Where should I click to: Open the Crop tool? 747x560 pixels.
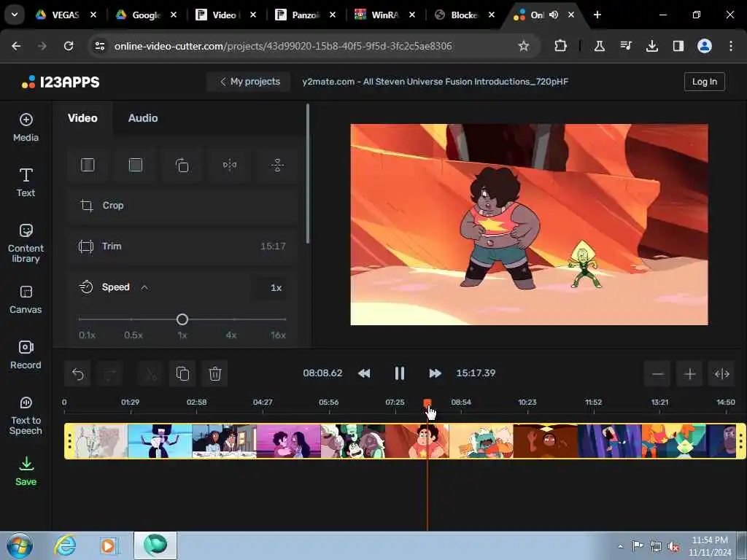pyautogui.click(x=182, y=205)
